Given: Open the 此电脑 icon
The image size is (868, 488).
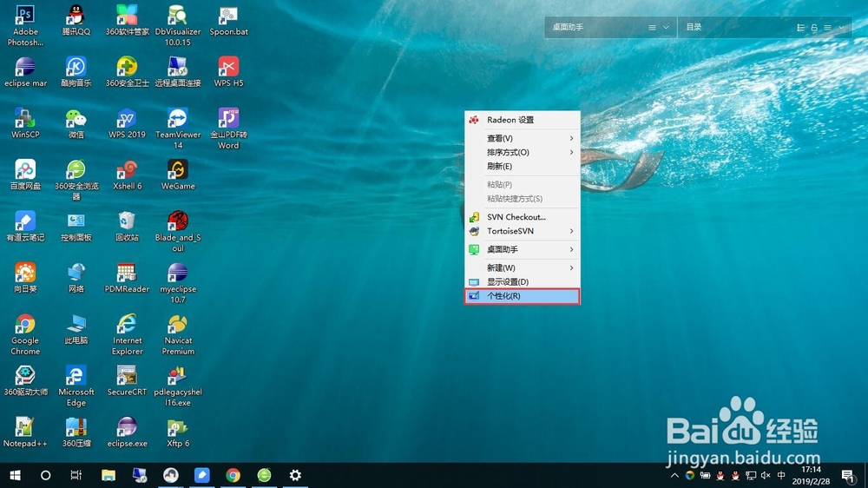Looking at the screenshot, I should pyautogui.click(x=76, y=330).
